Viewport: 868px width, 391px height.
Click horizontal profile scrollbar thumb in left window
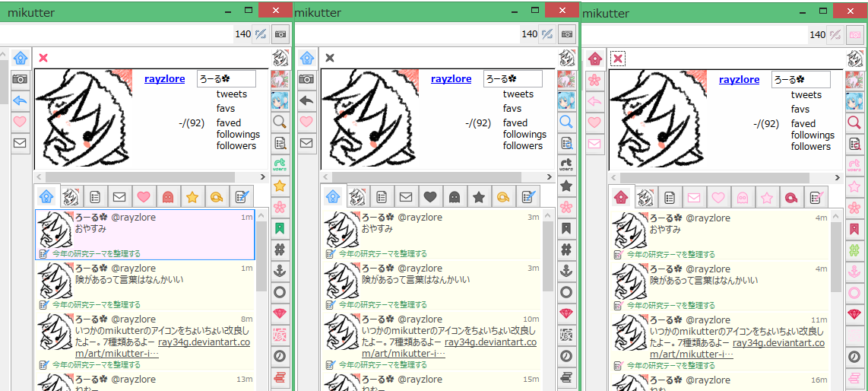click(x=141, y=176)
